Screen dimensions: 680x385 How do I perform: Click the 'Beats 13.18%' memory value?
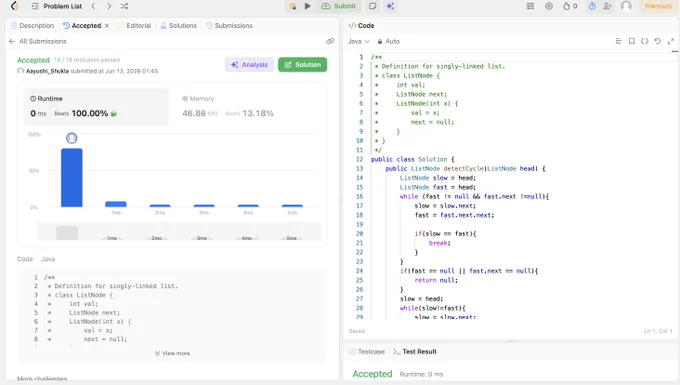(249, 113)
